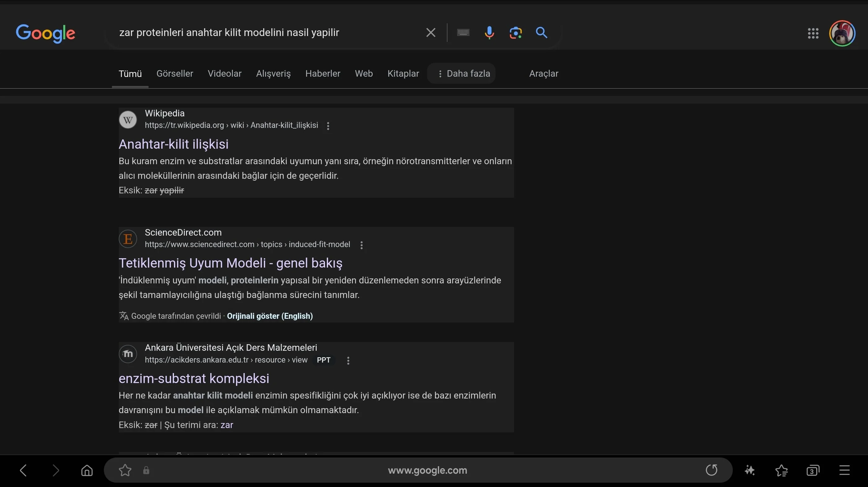The image size is (868, 487).
Task: Click the Wikipedia site name text
Action: point(164,113)
